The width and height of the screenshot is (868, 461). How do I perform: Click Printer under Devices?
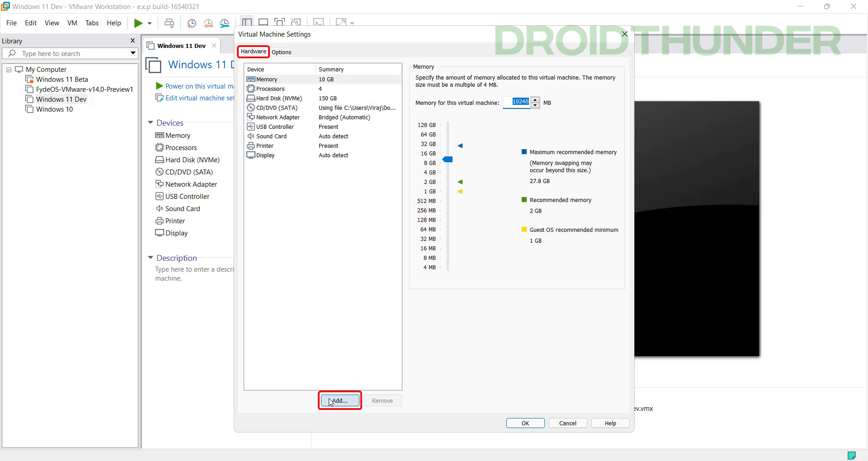pyautogui.click(x=170, y=221)
